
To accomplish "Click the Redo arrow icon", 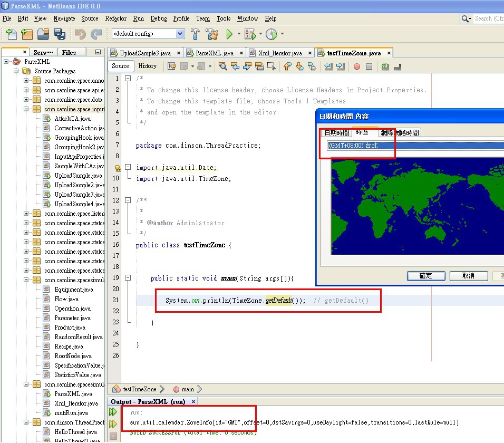I will click(96, 34).
